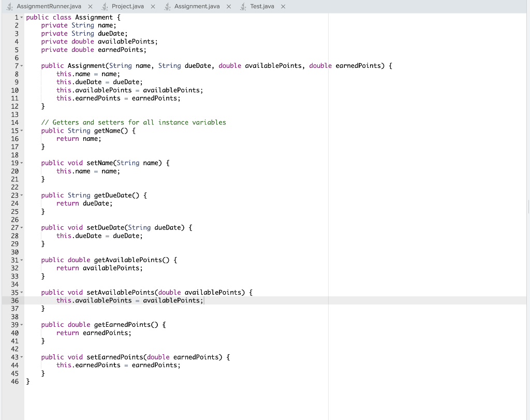The height and width of the screenshot is (420, 530).
Task: Collapse the getName fold at line 15
Action: coord(22,131)
